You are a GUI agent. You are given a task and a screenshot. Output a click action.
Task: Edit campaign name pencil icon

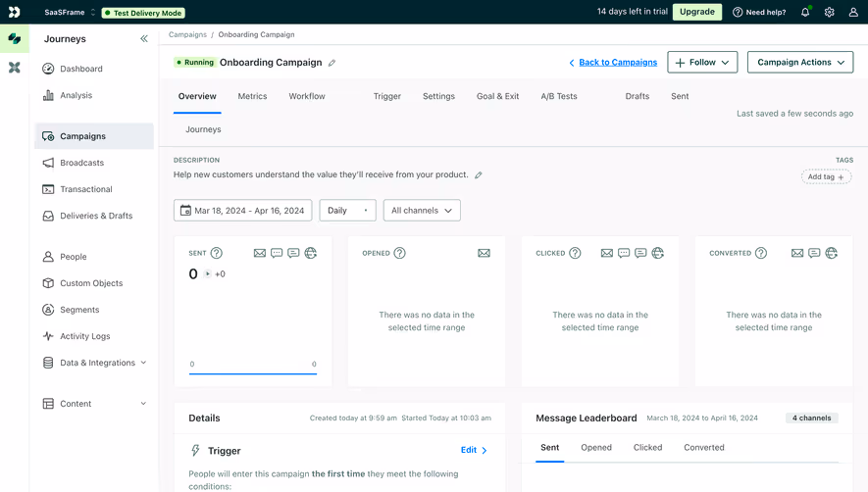point(332,63)
